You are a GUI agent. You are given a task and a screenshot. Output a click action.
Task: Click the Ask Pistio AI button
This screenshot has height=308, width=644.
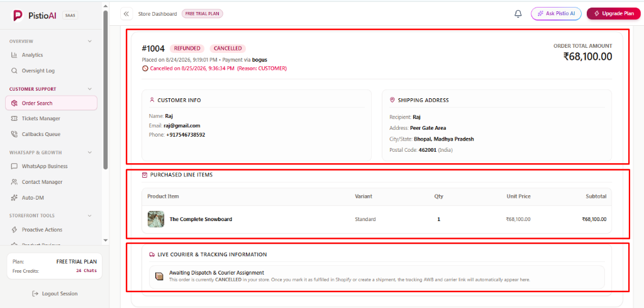[x=556, y=14]
